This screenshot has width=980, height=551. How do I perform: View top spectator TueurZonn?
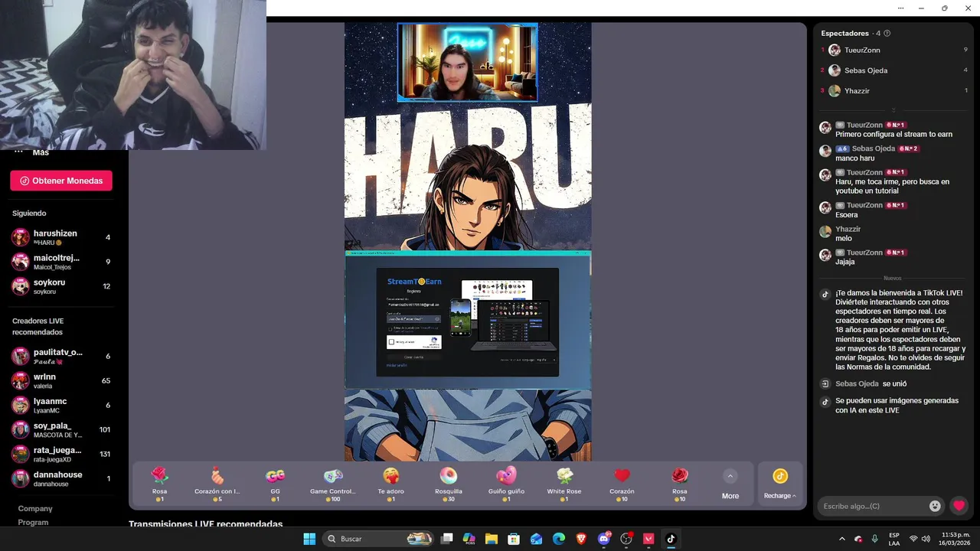click(x=894, y=50)
